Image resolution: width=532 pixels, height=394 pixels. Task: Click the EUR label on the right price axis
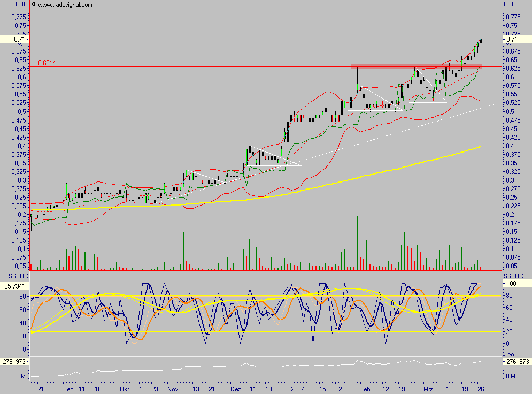pyautogui.click(x=511, y=4)
